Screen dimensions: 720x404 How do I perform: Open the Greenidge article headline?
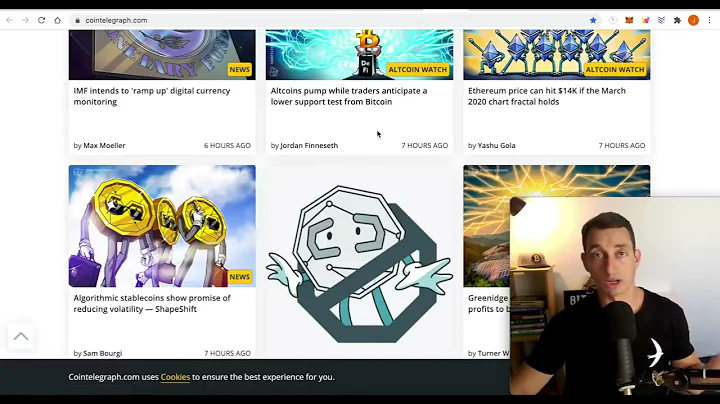point(489,303)
